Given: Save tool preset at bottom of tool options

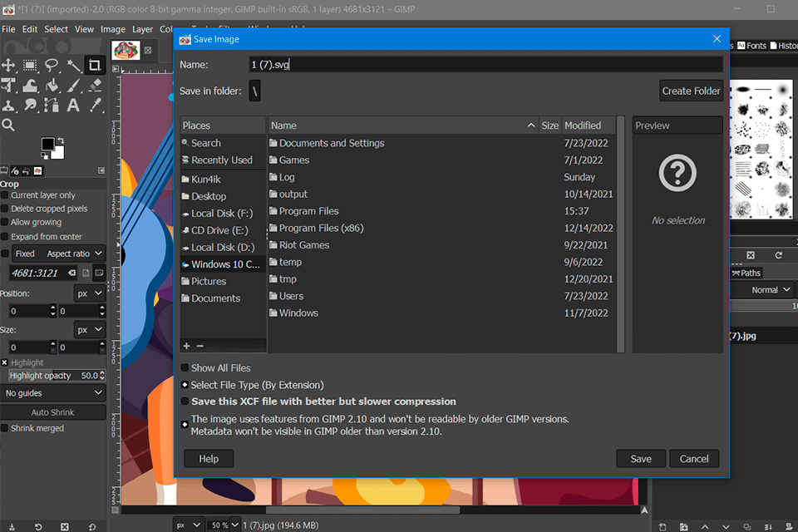Looking at the screenshot, I should point(12,527).
